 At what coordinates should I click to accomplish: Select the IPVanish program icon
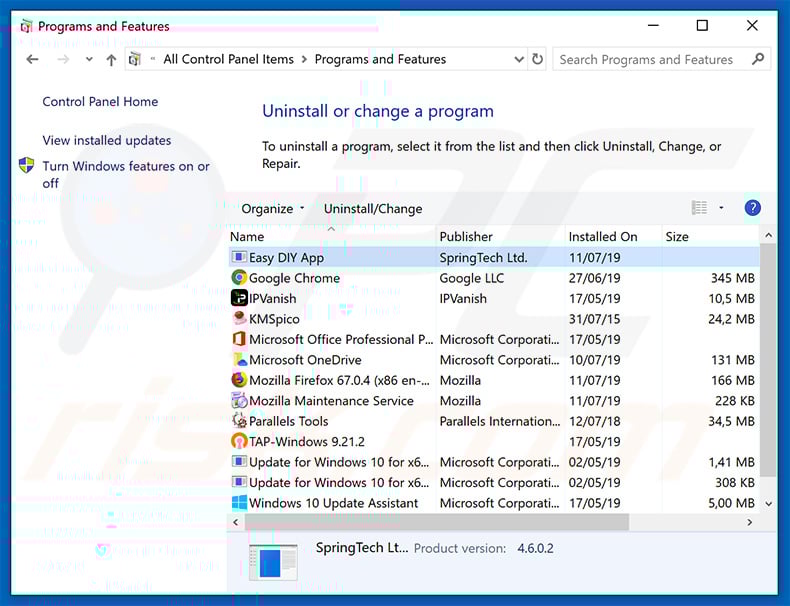239,298
